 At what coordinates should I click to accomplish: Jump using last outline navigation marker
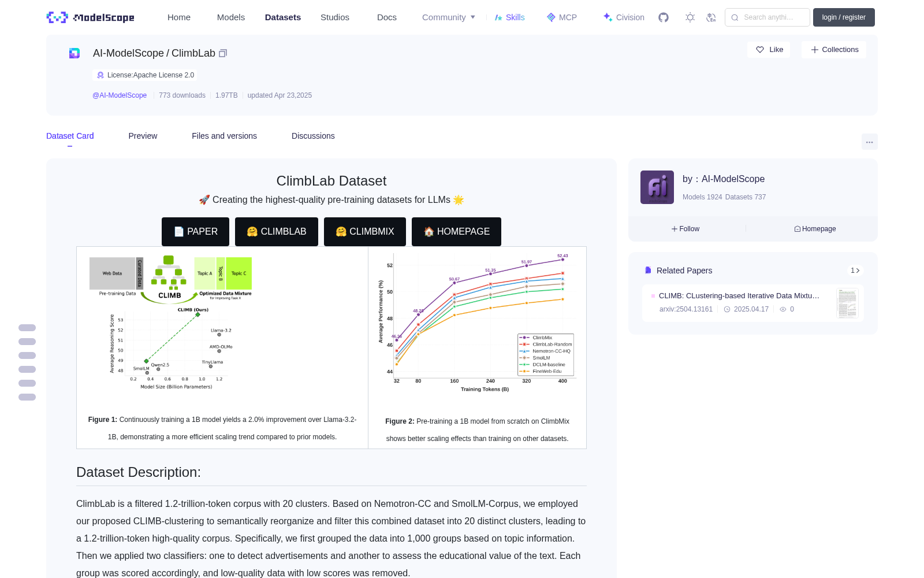coord(27,397)
